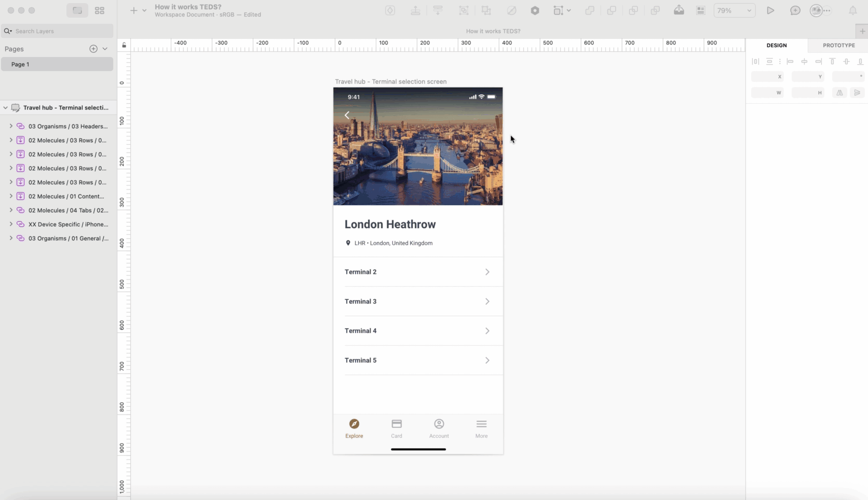Click the Terminal 2 row in artboard
The image size is (868, 500).
(x=418, y=272)
